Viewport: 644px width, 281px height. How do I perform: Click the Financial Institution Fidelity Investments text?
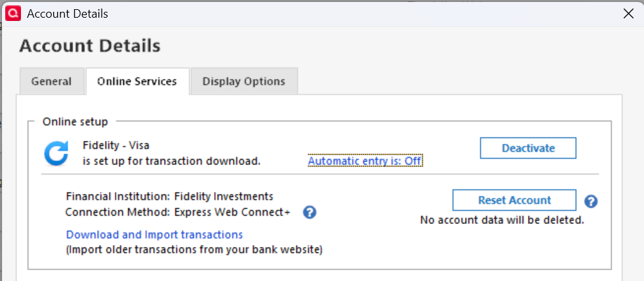tap(169, 196)
